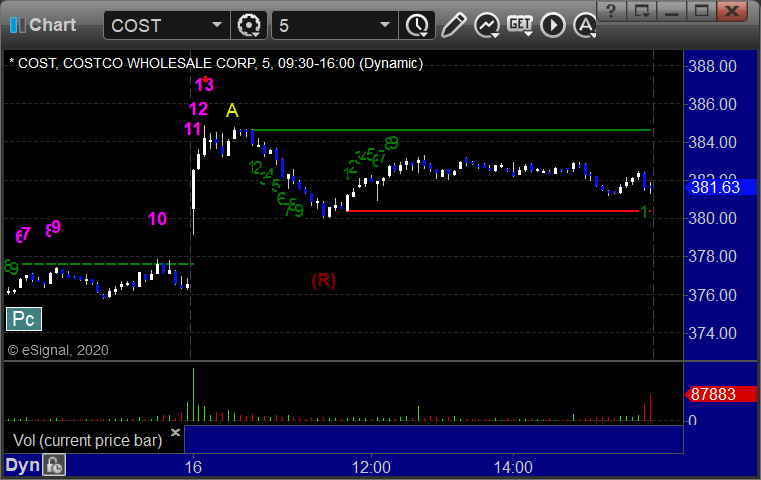
Task: Click the 14:00 time axis label
Action: (513, 467)
